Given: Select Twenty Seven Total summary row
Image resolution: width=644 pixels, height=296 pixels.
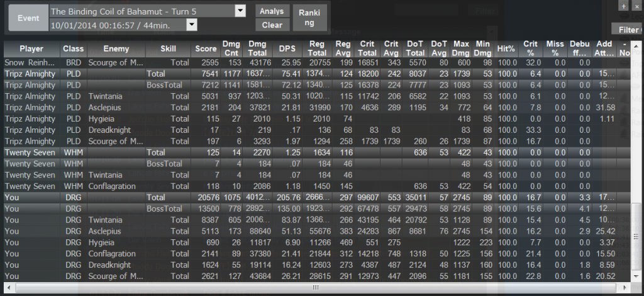Looking at the screenshot, I should point(317,152).
